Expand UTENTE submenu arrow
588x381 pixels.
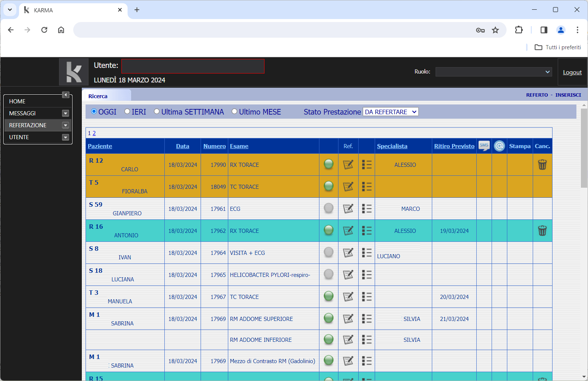pyautogui.click(x=66, y=137)
